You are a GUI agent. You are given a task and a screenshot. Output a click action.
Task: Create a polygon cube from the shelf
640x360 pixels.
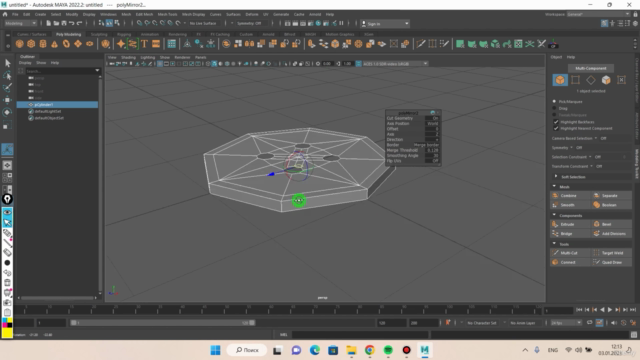tap(31, 44)
